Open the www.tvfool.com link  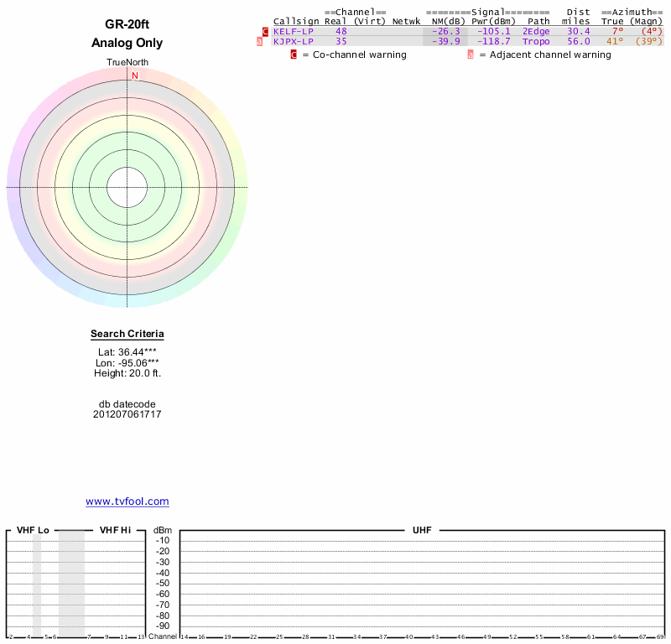pyautogui.click(x=127, y=501)
